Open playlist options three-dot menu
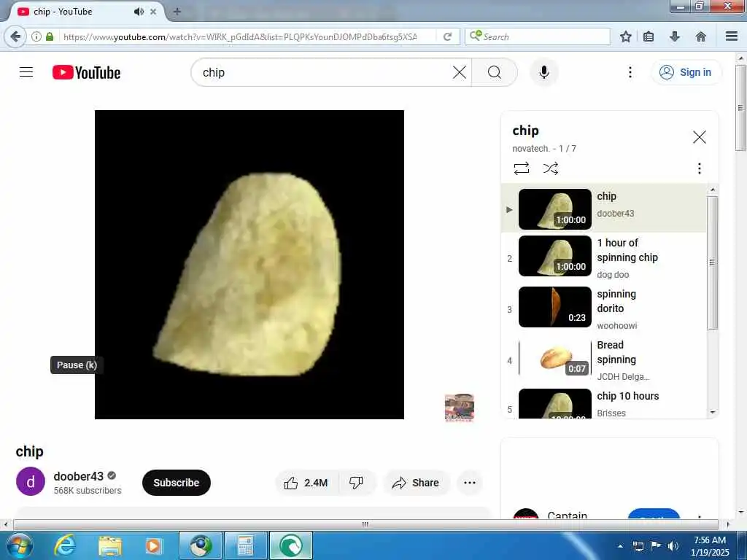Image resolution: width=747 pixels, height=560 pixels. 699,168
